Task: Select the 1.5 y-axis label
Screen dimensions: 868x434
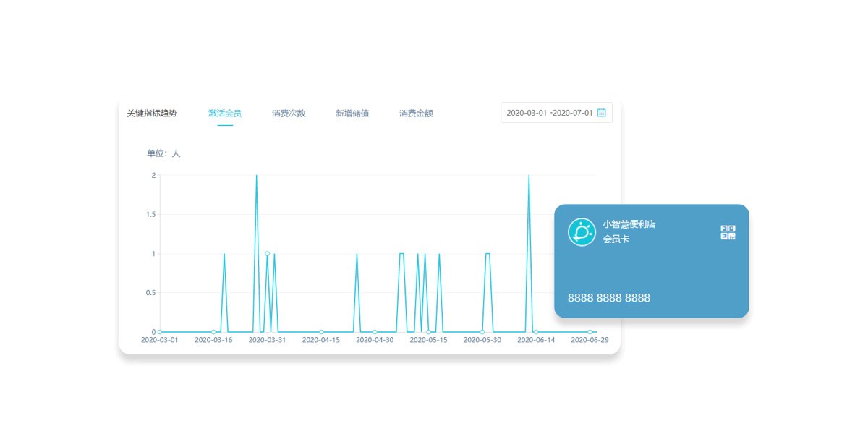Action: coord(150,215)
